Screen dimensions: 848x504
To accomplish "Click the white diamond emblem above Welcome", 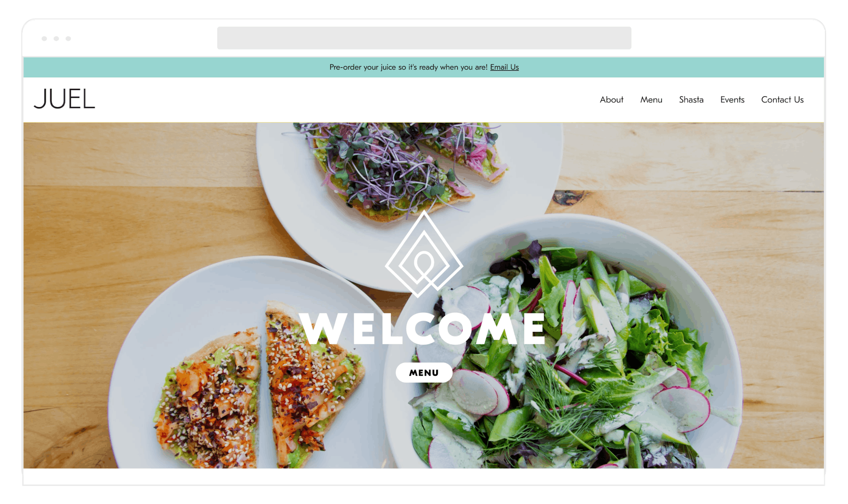I will (x=424, y=254).
